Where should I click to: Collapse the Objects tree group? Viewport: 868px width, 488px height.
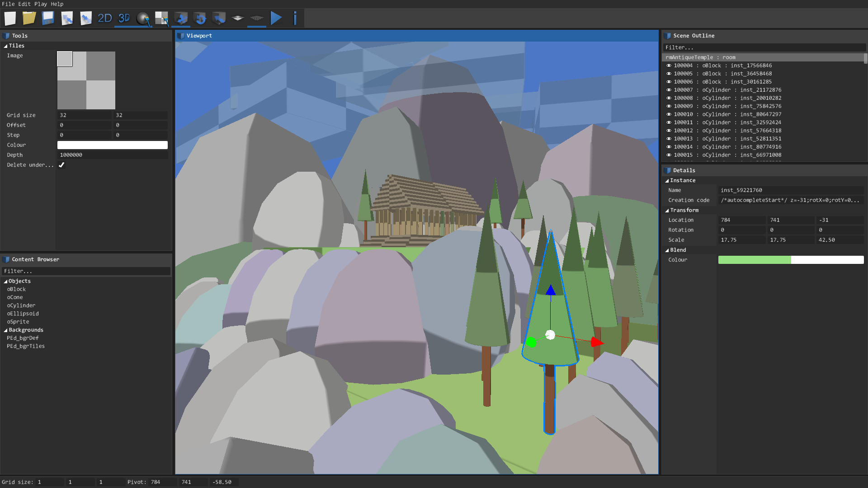5,282
